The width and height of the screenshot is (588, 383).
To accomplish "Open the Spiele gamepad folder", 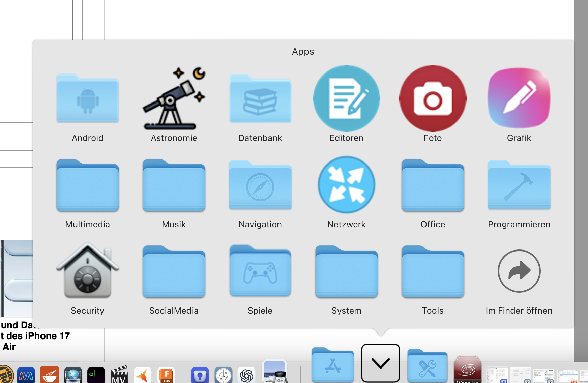I will 260,271.
